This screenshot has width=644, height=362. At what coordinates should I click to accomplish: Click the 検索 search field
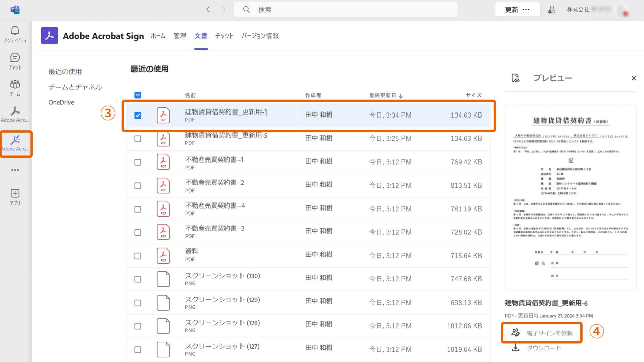tap(345, 10)
